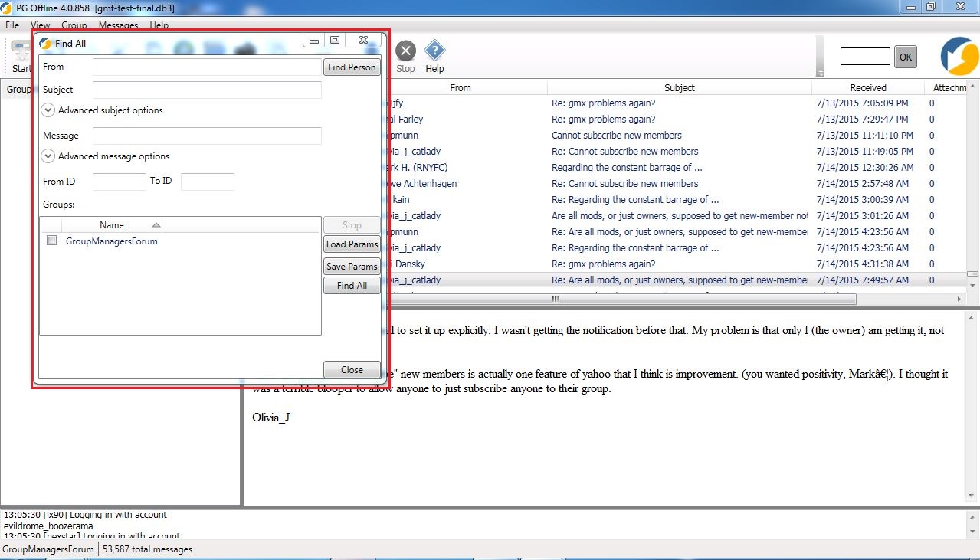Select message received 7/14/2015 2:57:48 AM

tap(678, 183)
